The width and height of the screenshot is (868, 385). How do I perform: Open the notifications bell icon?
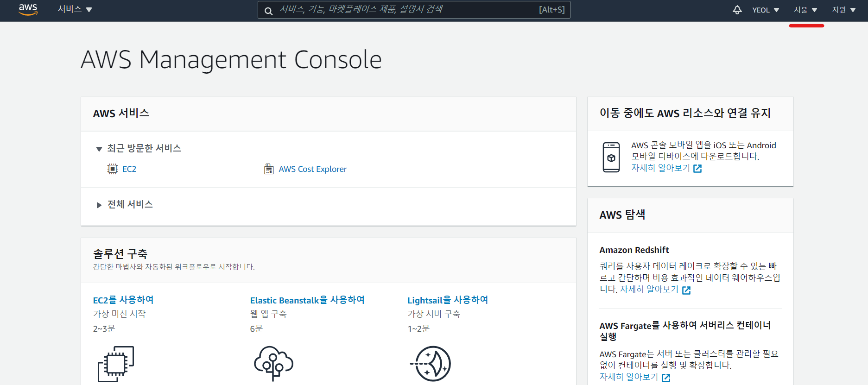[737, 10]
